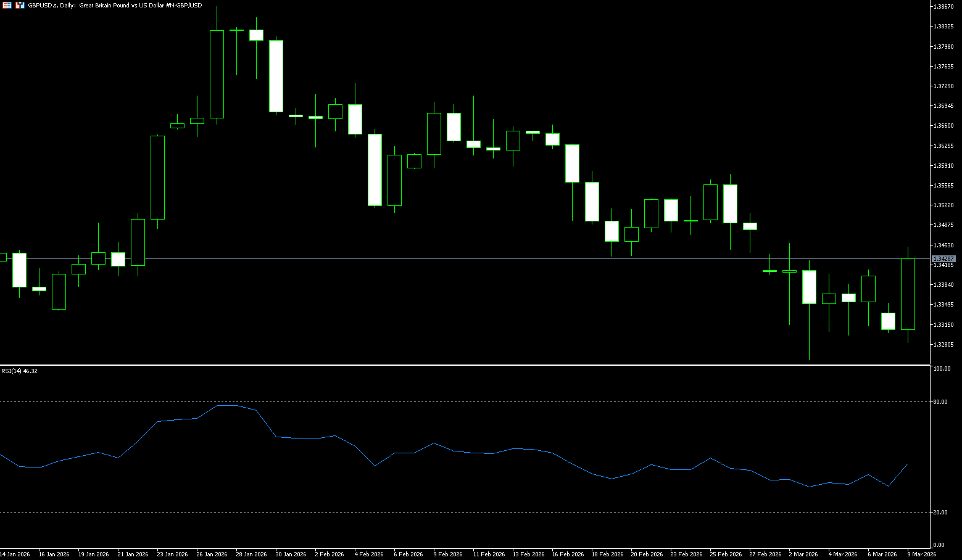Select the 9 Feb 2026 date label
The width and height of the screenshot is (962, 560).
coord(448,554)
